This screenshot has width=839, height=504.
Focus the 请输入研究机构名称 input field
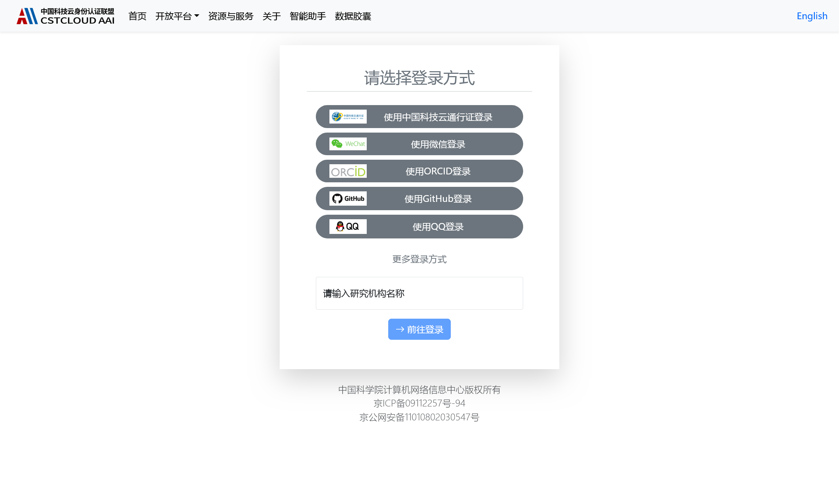pyautogui.click(x=419, y=293)
